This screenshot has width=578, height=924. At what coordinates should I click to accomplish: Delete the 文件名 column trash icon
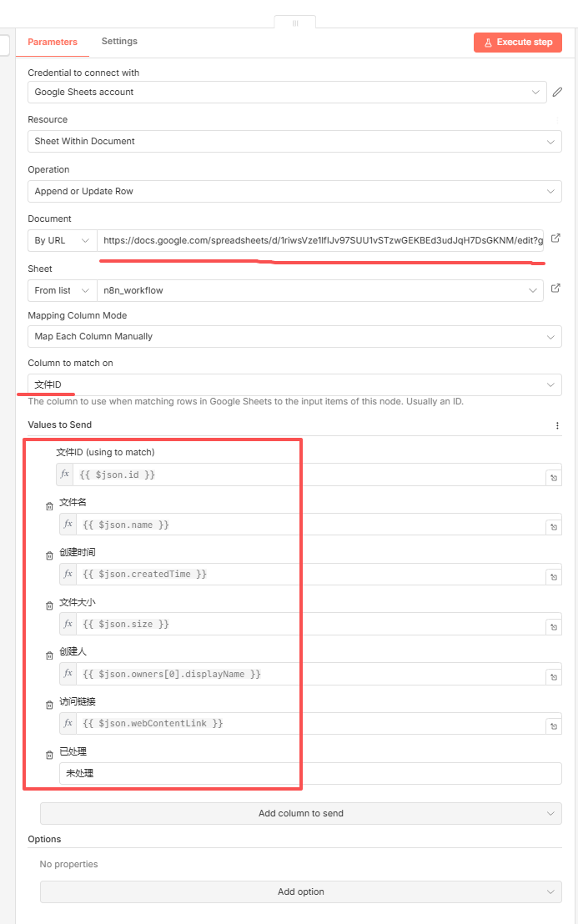[x=49, y=506]
